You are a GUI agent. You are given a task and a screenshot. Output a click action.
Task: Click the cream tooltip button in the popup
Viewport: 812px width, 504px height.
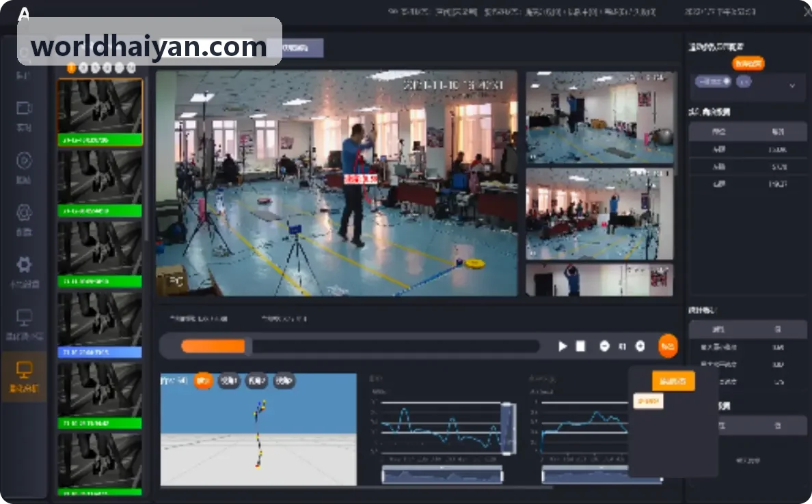(x=648, y=401)
